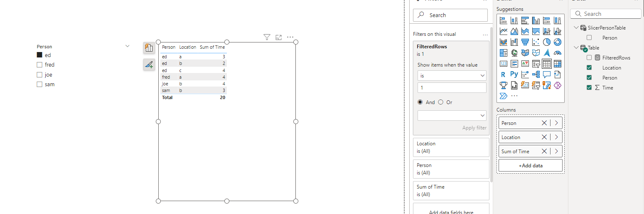This screenshot has height=214, width=644.
Task: Sort by the Location column header
Action: click(187, 47)
